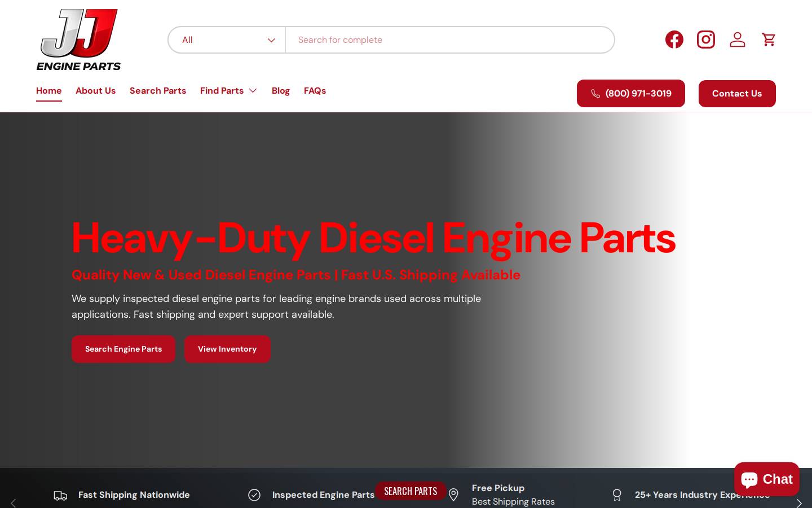Open the Shopify Chat widget
812x508 pixels.
click(x=766, y=479)
